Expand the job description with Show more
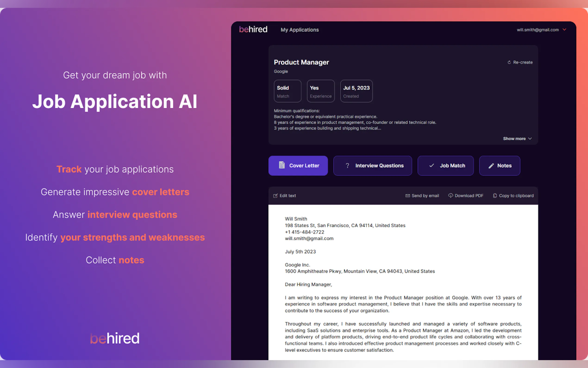588x368 pixels. point(514,139)
